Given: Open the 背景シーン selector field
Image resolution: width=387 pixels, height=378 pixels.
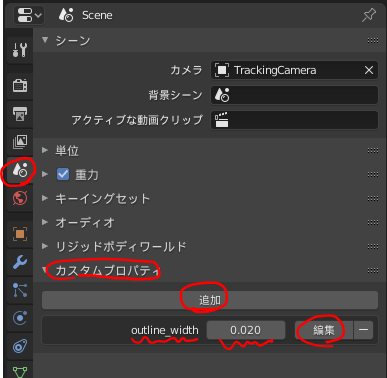Looking at the screenshot, I should coord(294,95).
